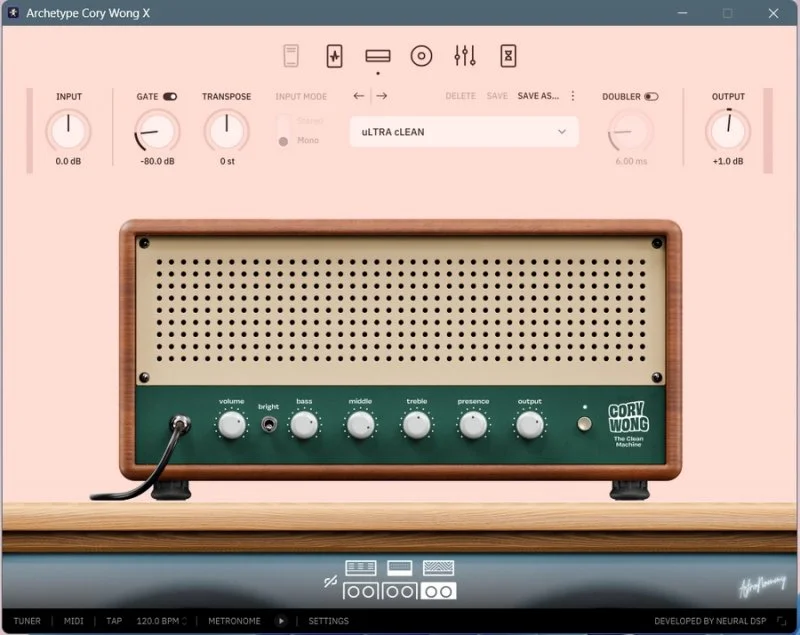
Task: Go to previous preset arrow
Action: (x=359, y=96)
